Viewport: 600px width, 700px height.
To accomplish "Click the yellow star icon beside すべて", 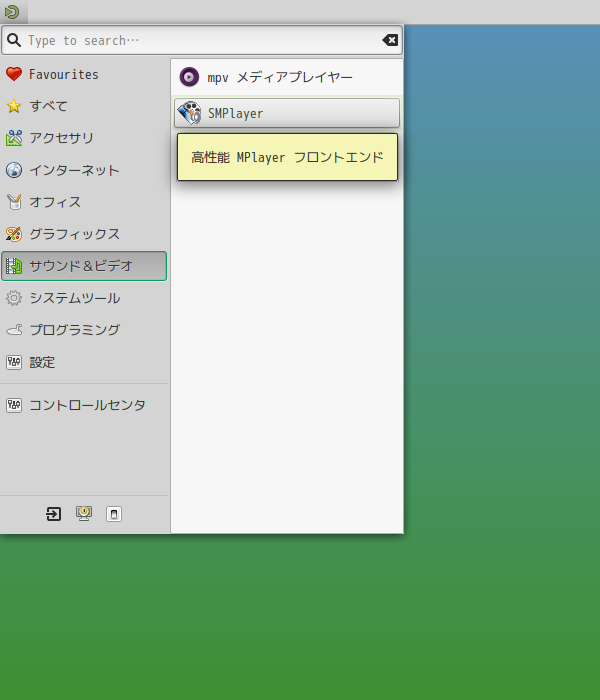I will (14, 106).
